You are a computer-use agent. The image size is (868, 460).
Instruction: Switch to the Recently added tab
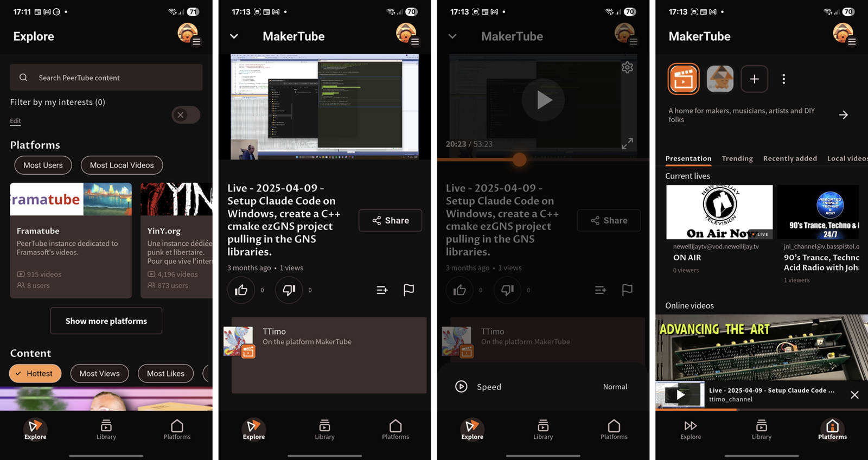coord(790,158)
